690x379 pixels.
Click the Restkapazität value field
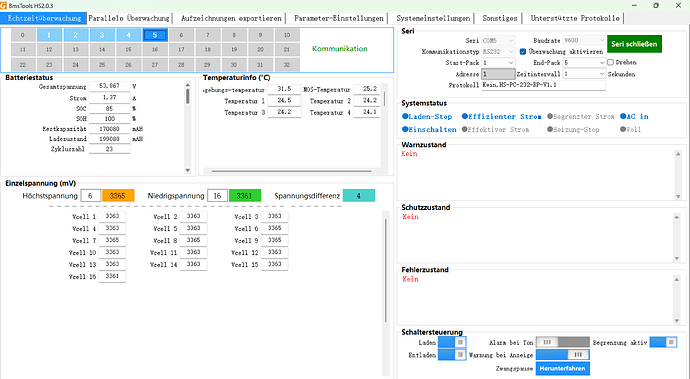point(110,129)
